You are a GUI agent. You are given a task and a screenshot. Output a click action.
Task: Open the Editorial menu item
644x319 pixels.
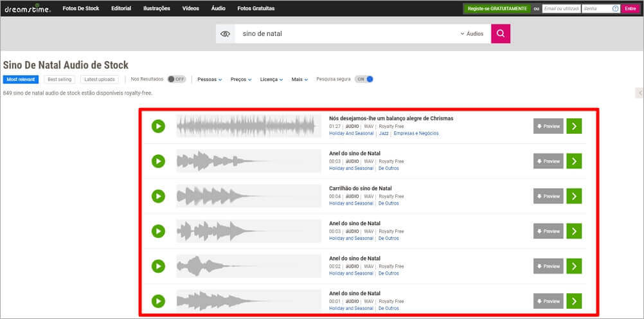pyautogui.click(x=121, y=8)
